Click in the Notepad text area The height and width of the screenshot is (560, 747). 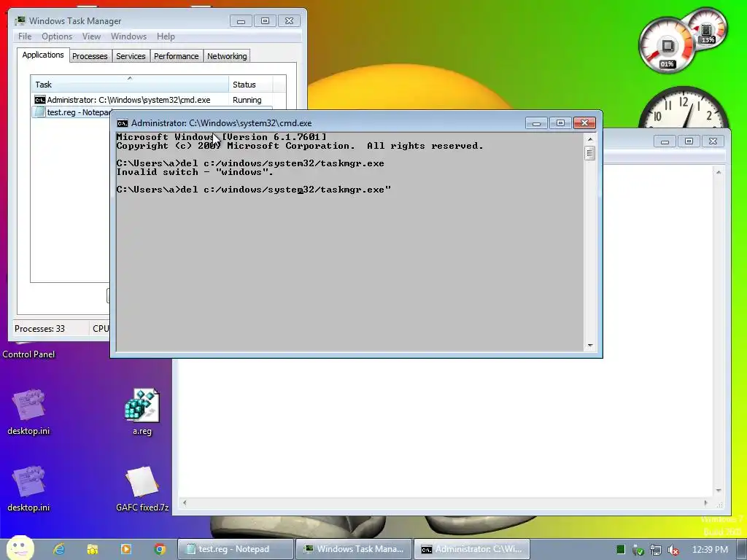[446, 429]
